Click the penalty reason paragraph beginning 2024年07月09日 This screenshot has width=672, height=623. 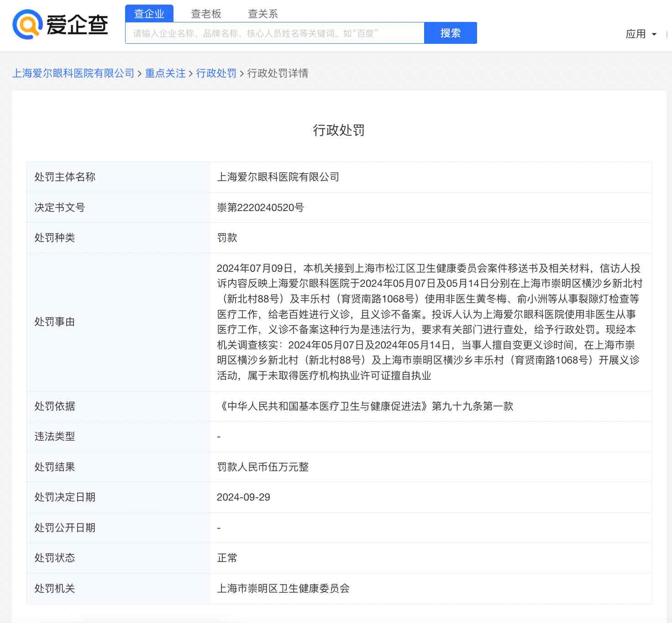pyautogui.click(x=430, y=322)
